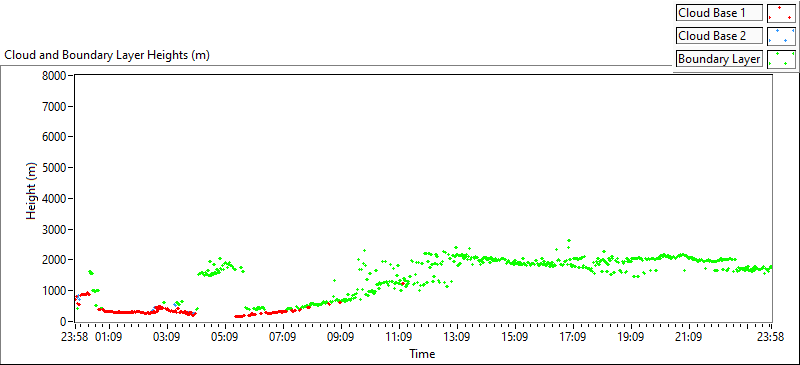Click the Boundary Layer green plot icon

coord(781,59)
